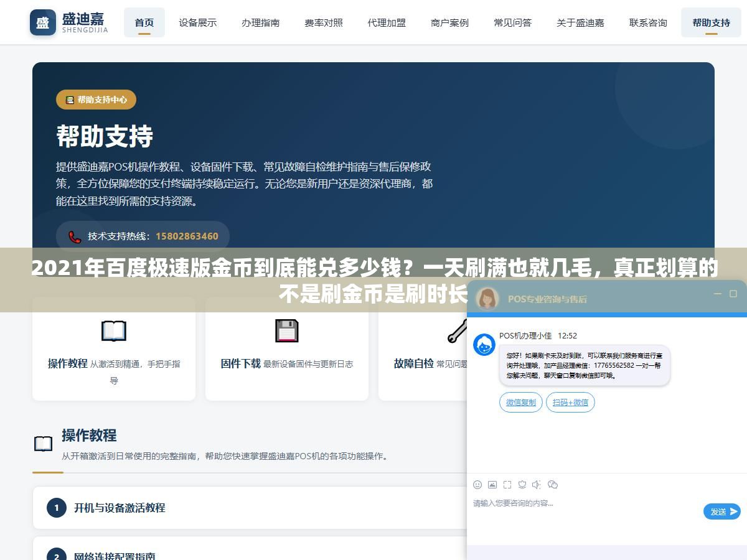Click the POS机办理小佳 blue avatar
Image resolution: width=747 pixels, height=560 pixels.
(484, 345)
